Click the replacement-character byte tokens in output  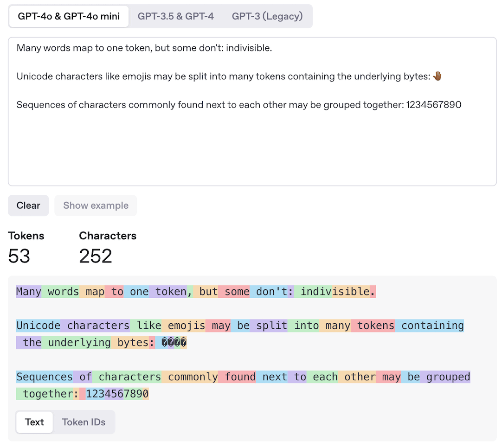point(174,343)
